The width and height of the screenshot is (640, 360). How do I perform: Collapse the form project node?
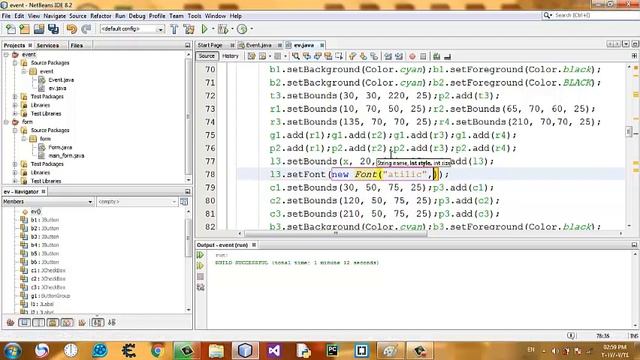pyautogui.click(x=6, y=122)
